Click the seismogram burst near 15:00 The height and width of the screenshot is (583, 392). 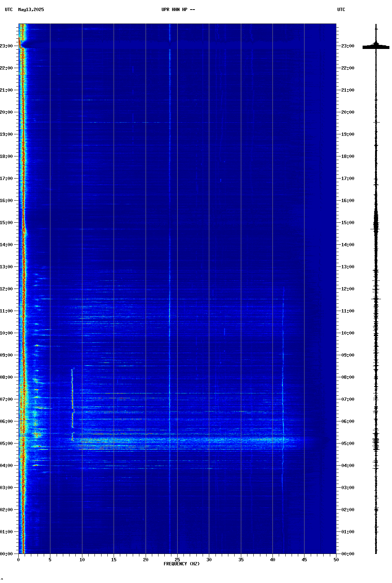coord(376,223)
